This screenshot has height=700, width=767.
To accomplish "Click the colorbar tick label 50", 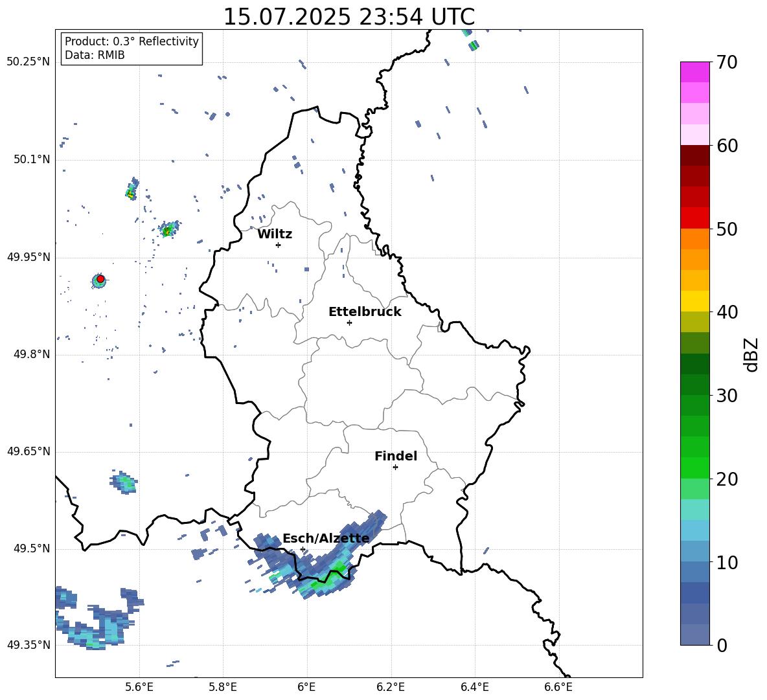I will (727, 229).
